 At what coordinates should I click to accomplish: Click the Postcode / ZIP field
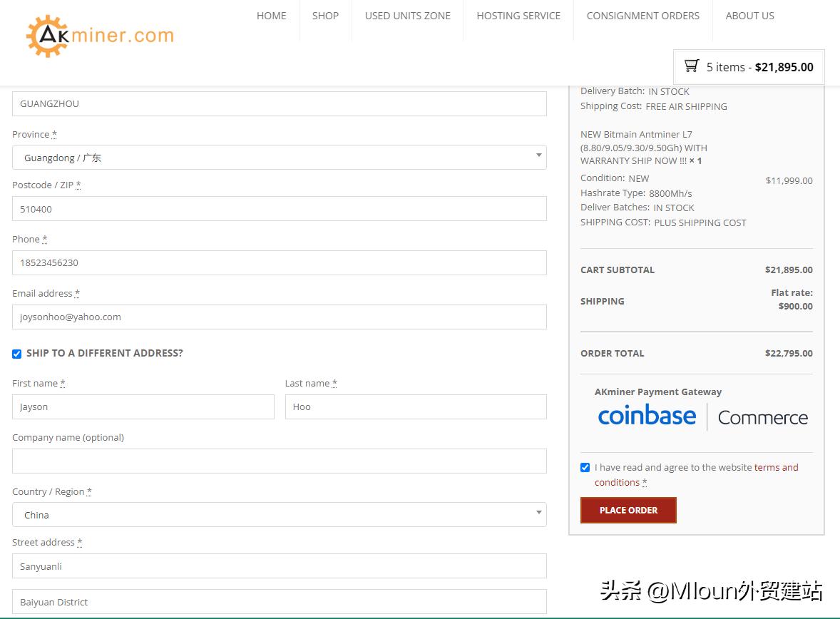point(278,208)
